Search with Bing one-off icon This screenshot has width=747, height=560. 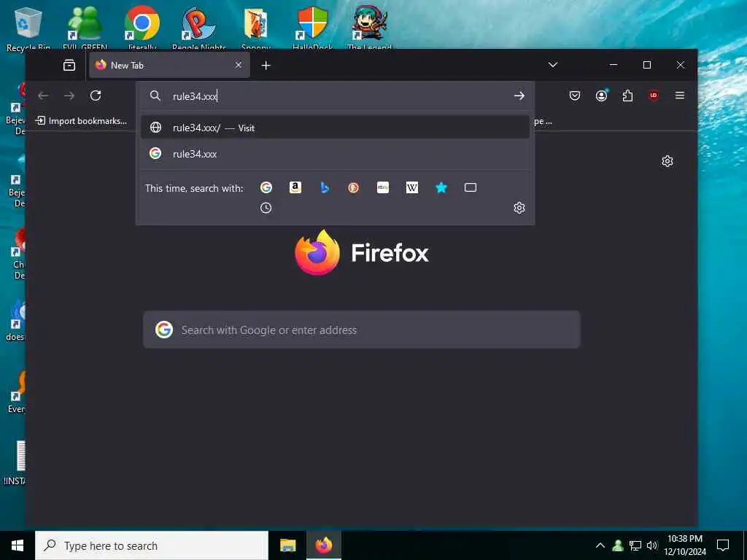click(325, 187)
